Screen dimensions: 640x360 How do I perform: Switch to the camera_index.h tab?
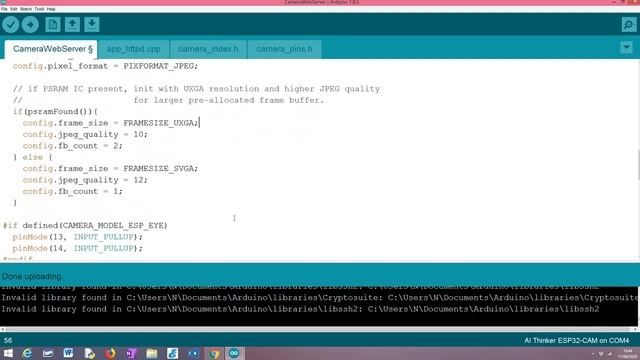pyautogui.click(x=208, y=49)
